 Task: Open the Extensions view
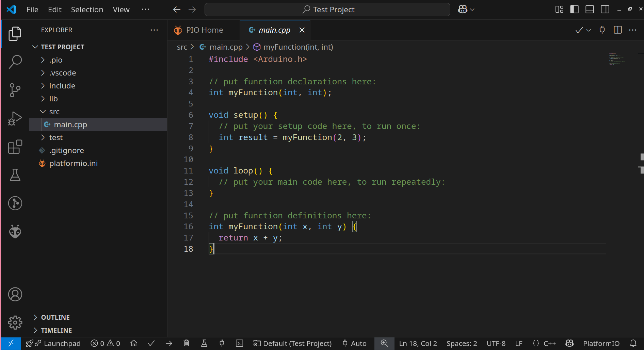click(15, 147)
